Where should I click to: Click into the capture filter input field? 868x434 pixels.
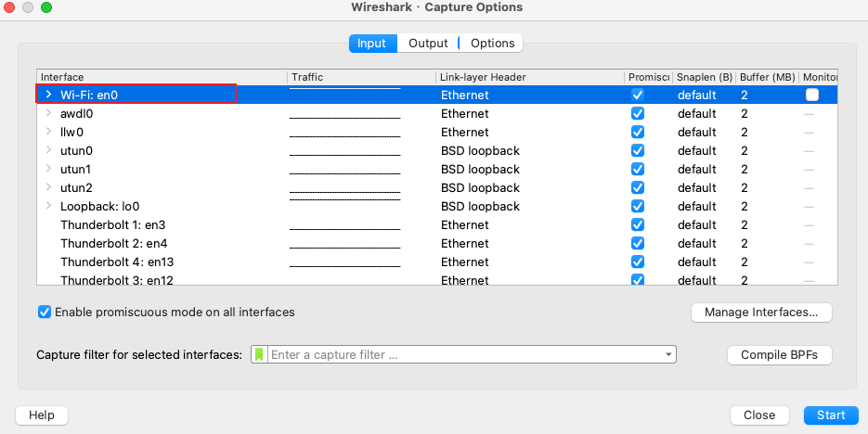465,354
